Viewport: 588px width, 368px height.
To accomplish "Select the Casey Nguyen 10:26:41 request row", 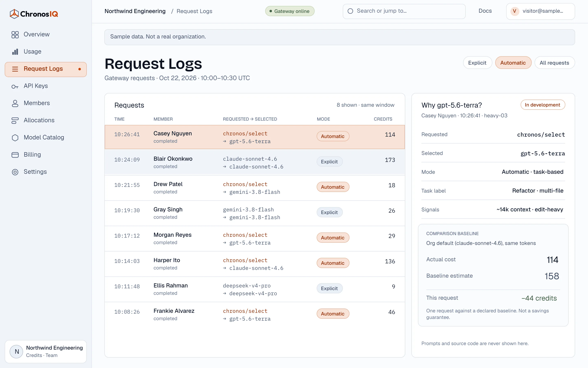I will tap(255, 137).
